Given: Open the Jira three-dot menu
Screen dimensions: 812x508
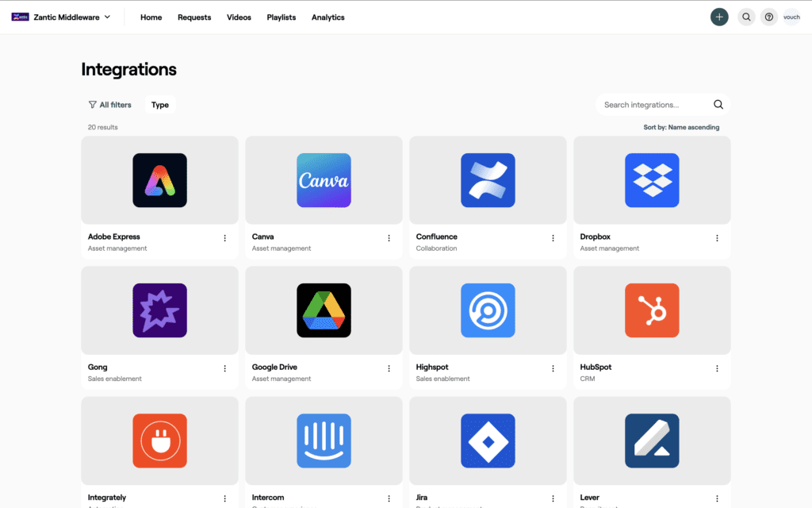Looking at the screenshot, I should pos(553,498).
